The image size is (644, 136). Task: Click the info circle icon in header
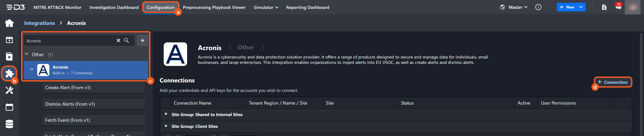pos(538,7)
